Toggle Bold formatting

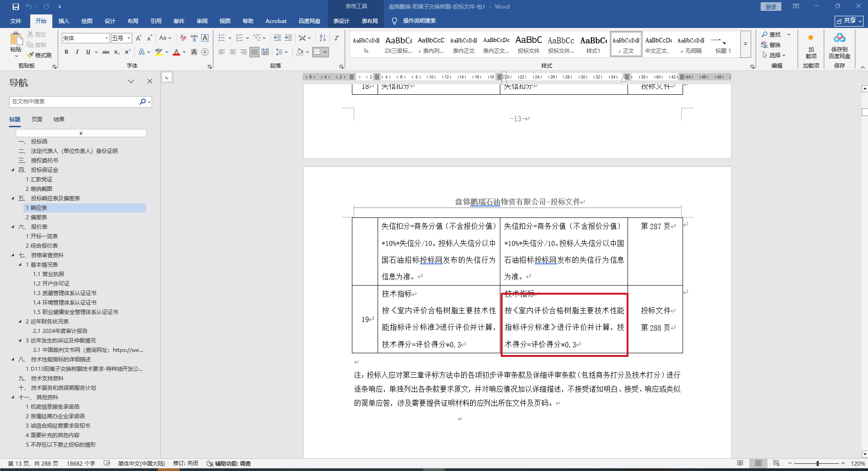[x=66, y=52]
